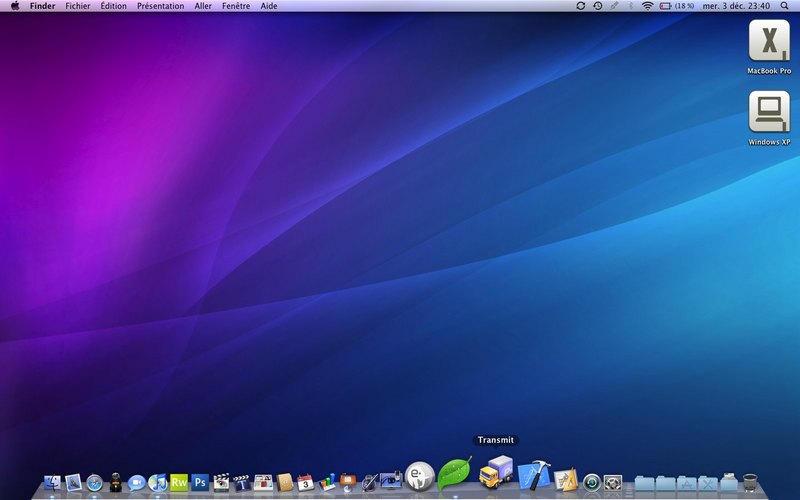Launch iChat camera bubble in Dock
The height and width of the screenshot is (500, 800).
pos(137,483)
